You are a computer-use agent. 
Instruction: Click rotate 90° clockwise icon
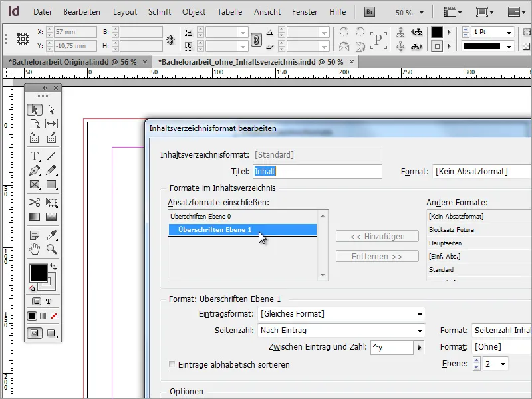[344, 31]
